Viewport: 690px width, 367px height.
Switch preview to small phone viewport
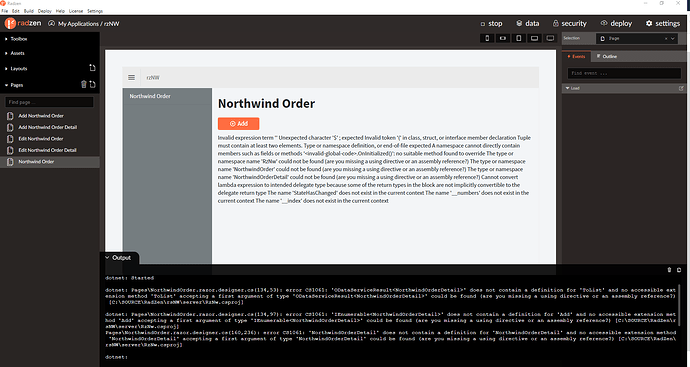click(487, 38)
